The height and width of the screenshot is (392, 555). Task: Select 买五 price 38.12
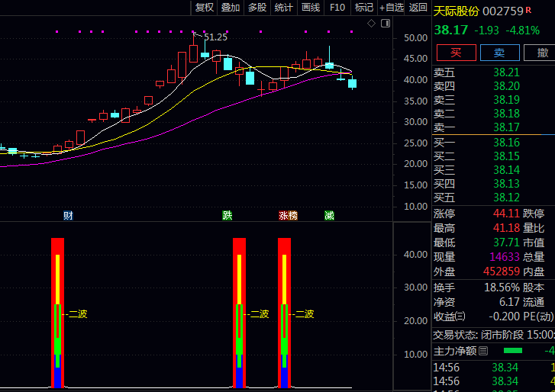point(506,198)
